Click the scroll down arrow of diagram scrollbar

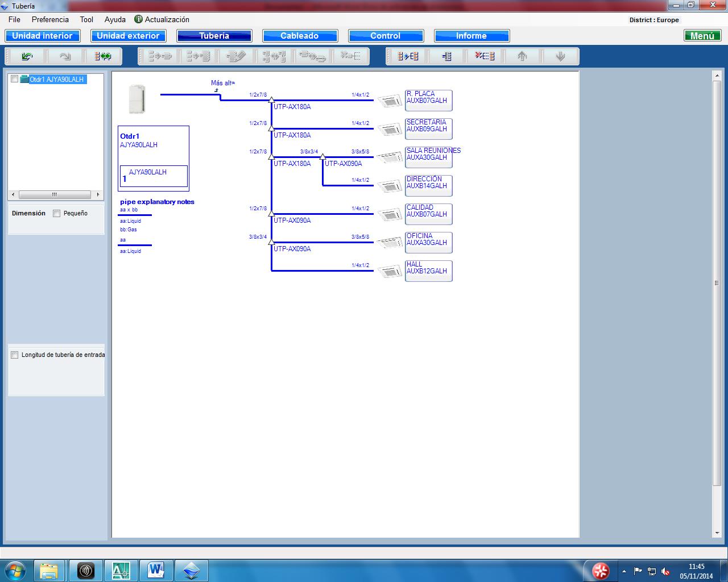click(x=717, y=533)
